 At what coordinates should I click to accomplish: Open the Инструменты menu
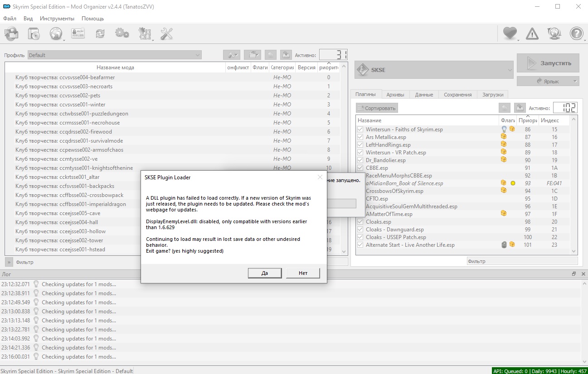[57, 19]
